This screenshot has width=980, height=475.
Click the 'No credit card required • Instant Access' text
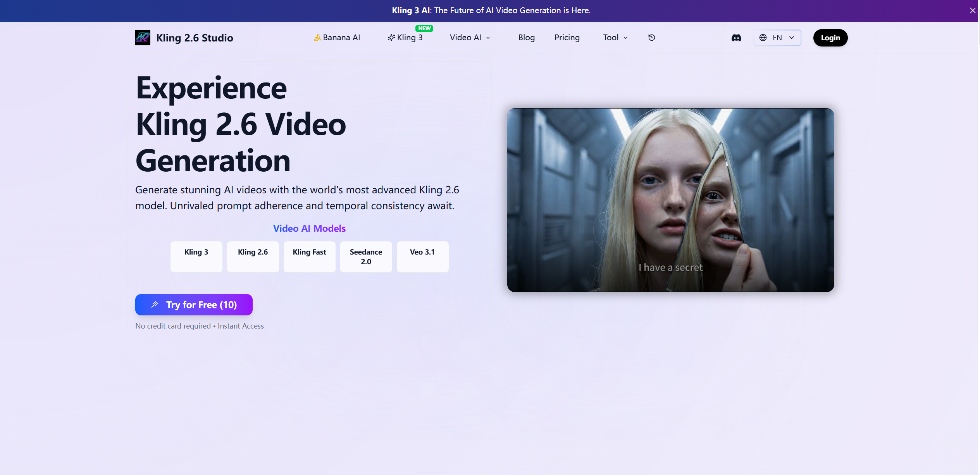[200, 326]
